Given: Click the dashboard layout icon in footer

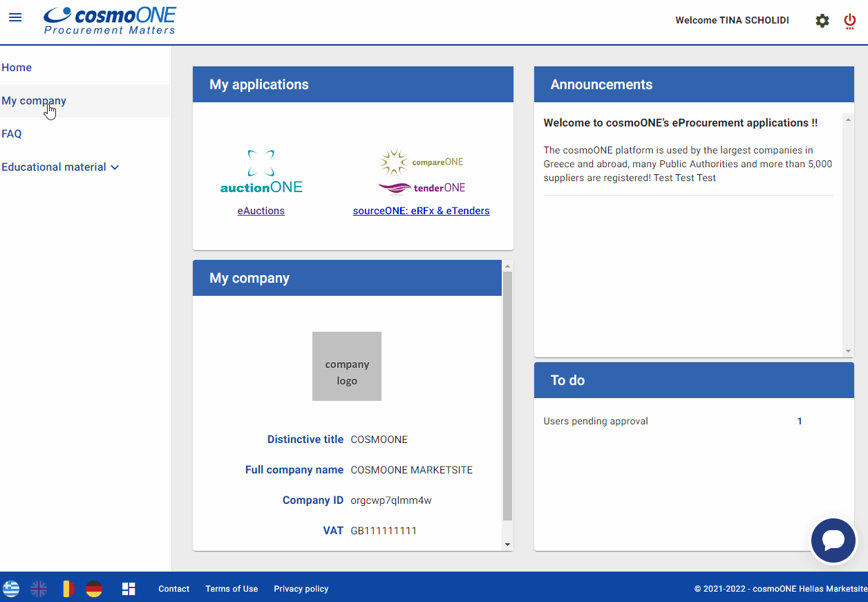Looking at the screenshot, I should [129, 589].
